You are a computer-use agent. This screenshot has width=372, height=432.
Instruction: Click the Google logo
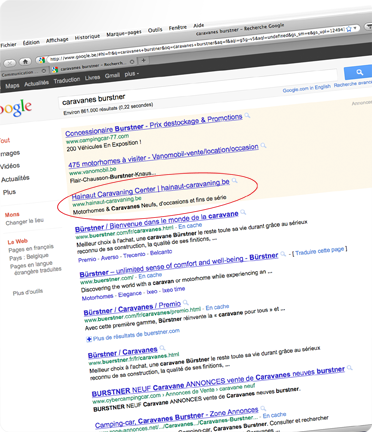(x=16, y=108)
